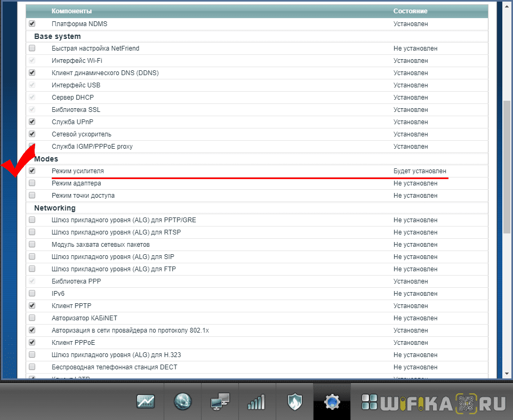Screen dimensions: 513x420
Task: Open the firewall shield security section
Action: (294, 402)
